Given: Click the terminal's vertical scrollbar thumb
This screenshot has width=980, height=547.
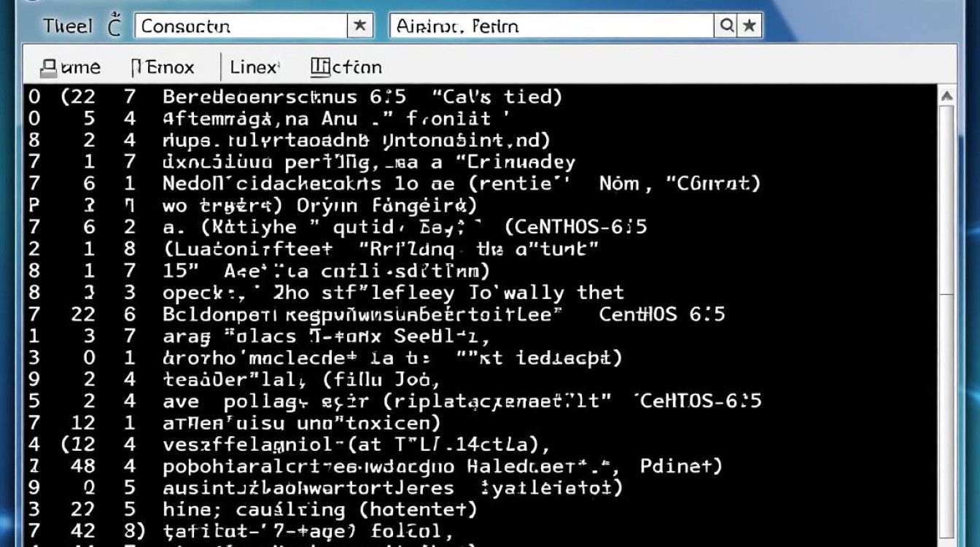Looking at the screenshot, I should click(946, 201).
